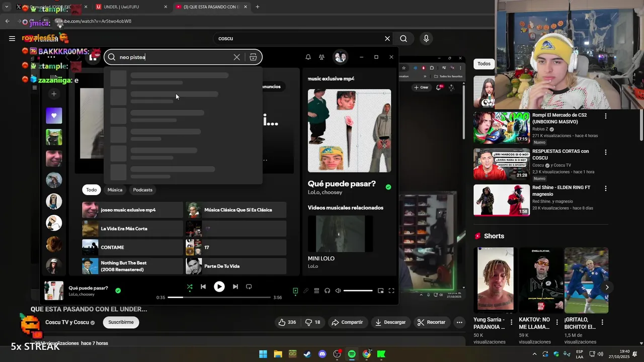Open options for RESPUESTAS CORTAS con COSCU
The width and height of the screenshot is (644, 362).
605,152
